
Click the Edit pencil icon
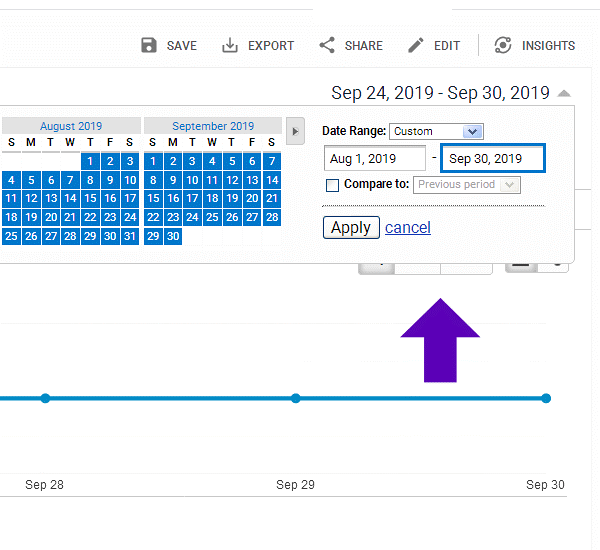(416, 46)
